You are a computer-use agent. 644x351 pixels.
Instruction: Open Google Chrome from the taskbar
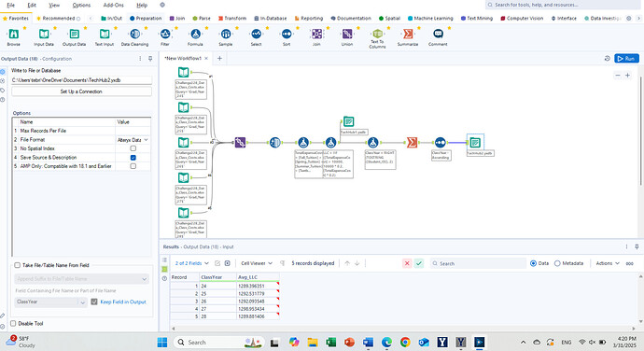click(x=405, y=342)
